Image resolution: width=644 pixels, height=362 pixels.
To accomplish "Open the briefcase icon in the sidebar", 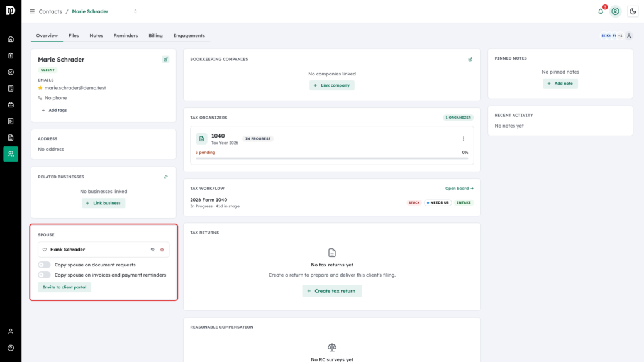I will click(x=11, y=105).
